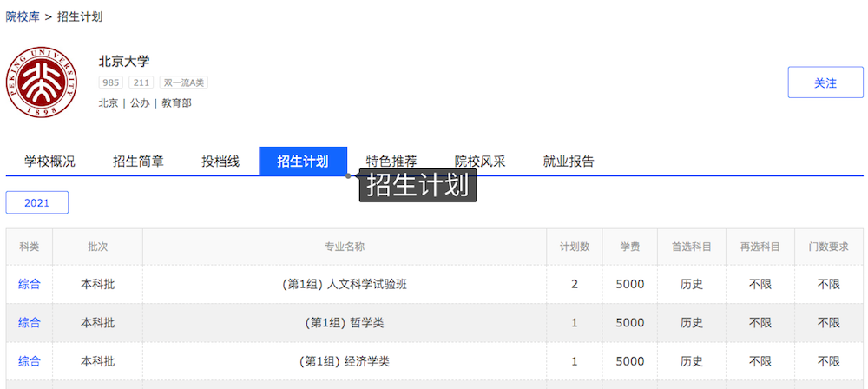This screenshot has height=389, width=868.
Task: Click the 211 tag badge
Action: [141, 82]
